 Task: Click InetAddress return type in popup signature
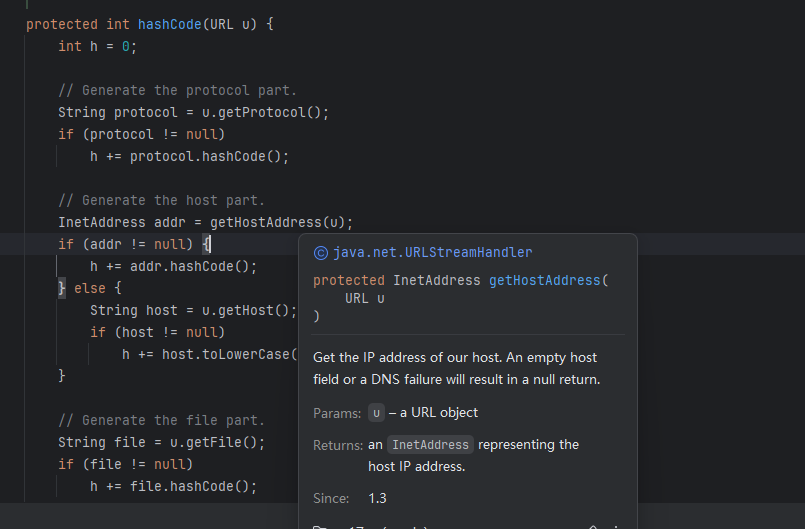coord(436,280)
